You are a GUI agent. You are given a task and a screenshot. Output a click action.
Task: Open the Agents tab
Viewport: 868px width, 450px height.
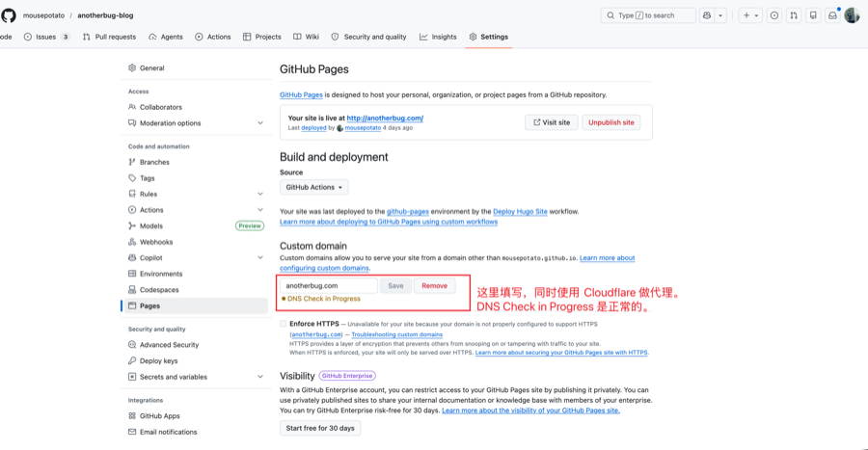166,37
